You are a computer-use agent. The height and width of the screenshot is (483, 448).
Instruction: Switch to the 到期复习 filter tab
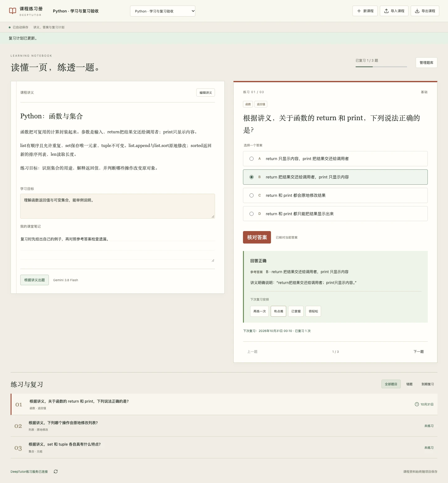tap(427, 384)
